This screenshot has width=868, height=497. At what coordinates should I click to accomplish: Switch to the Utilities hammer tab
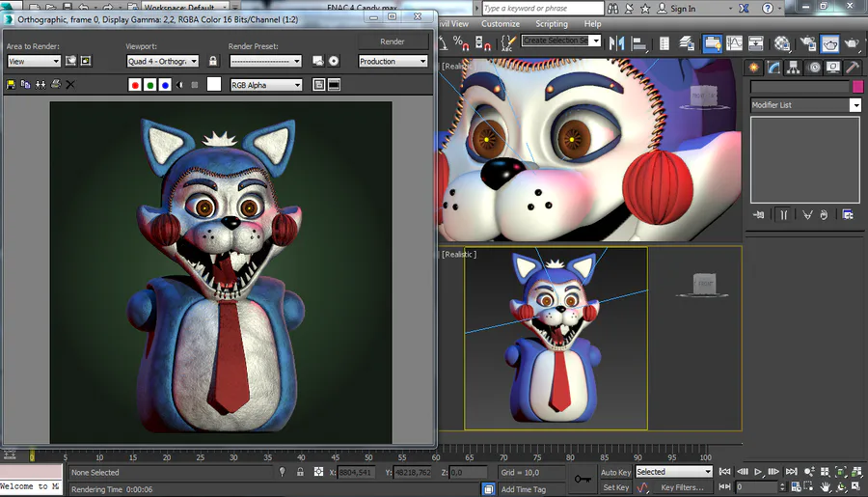point(854,68)
